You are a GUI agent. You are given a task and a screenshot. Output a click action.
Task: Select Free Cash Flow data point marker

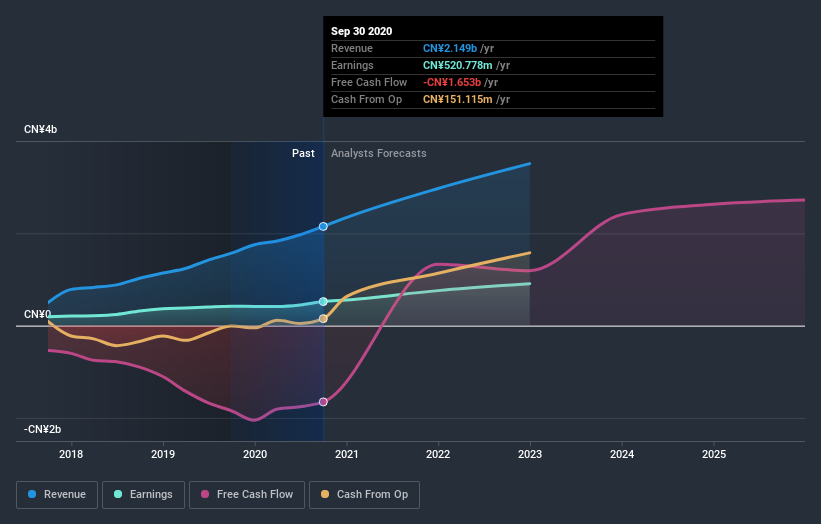pyautogui.click(x=323, y=402)
